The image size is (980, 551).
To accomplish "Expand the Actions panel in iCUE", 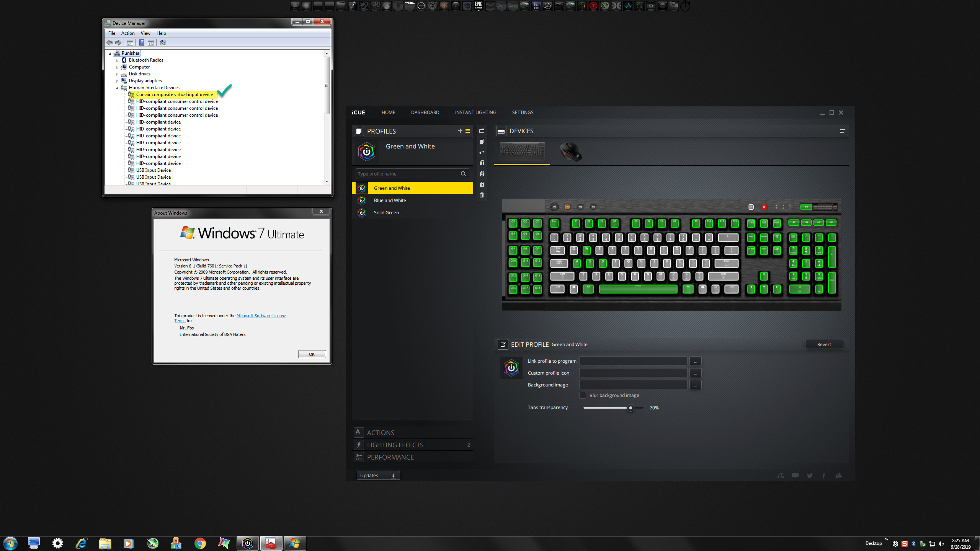I will 412,432.
